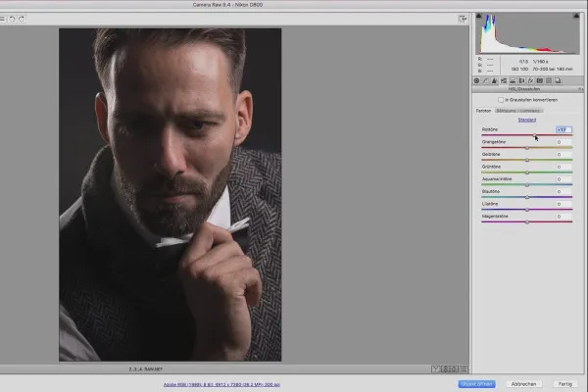Focus the Rottöne value field
Screen dimensions: 588x392
click(563, 129)
